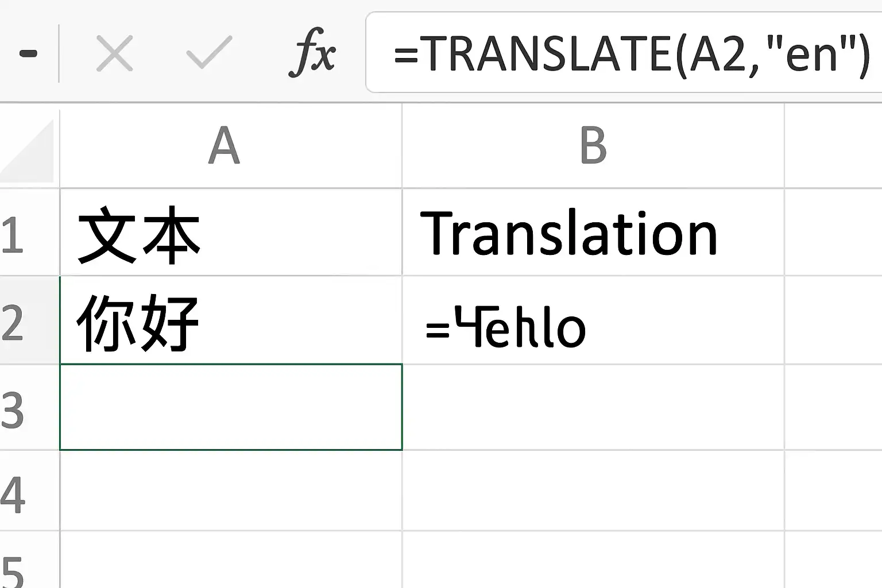
Task: Click cell B1 labeled Translation
Action: (593, 232)
